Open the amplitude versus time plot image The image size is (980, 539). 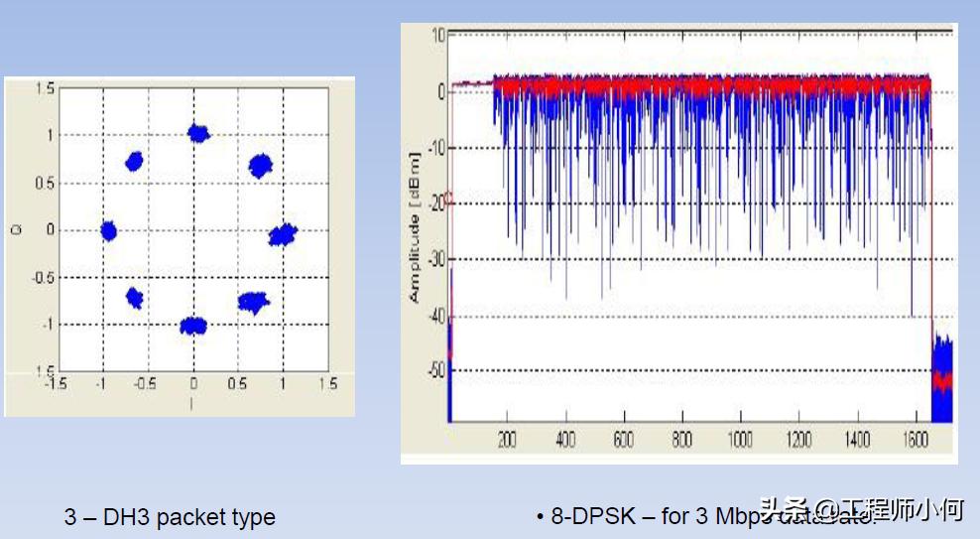tap(678, 244)
